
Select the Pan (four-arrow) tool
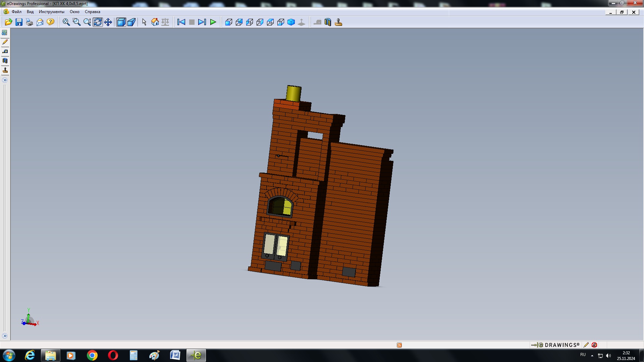108,22
